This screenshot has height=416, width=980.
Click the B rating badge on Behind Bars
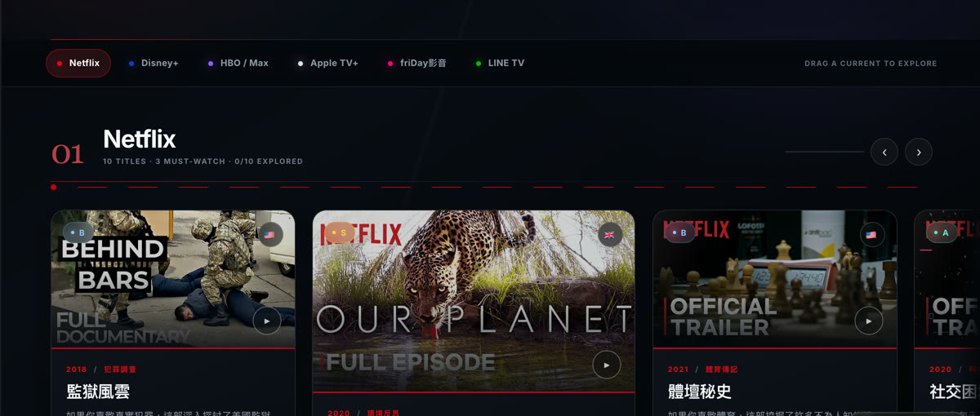click(78, 233)
